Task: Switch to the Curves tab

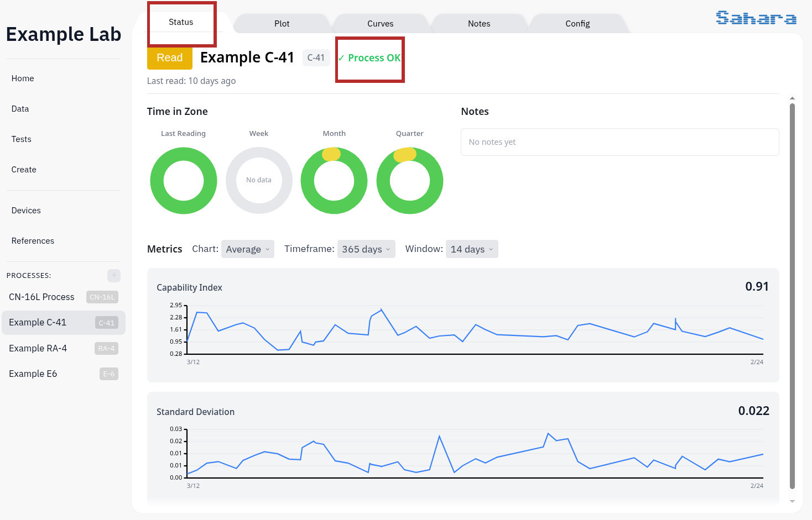Action: click(380, 23)
